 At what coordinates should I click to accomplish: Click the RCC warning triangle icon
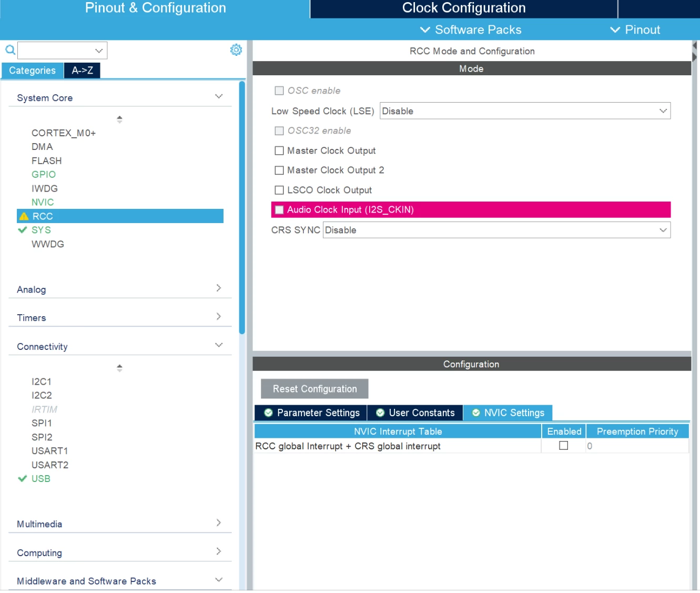[x=24, y=216]
